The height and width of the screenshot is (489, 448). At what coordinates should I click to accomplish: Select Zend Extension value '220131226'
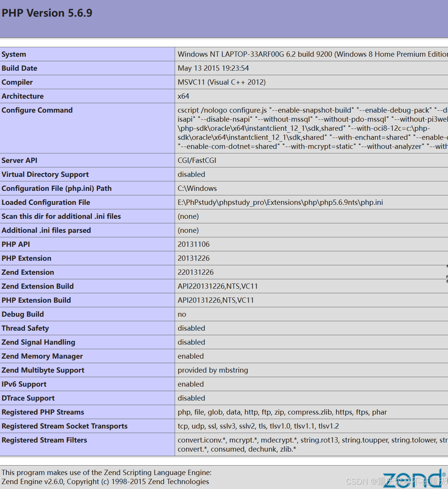[196, 272]
